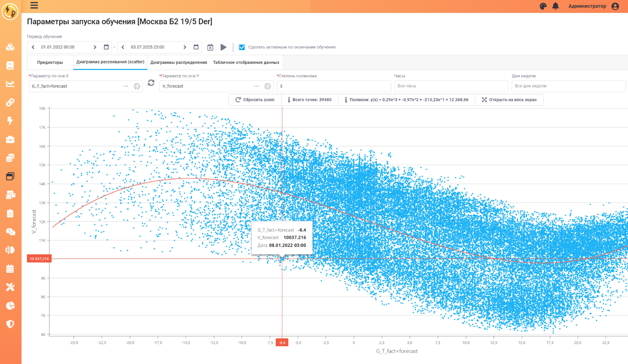628x364 pixels.
Task: Step end date 03.07.2025 forward
Action: [185, 47]
